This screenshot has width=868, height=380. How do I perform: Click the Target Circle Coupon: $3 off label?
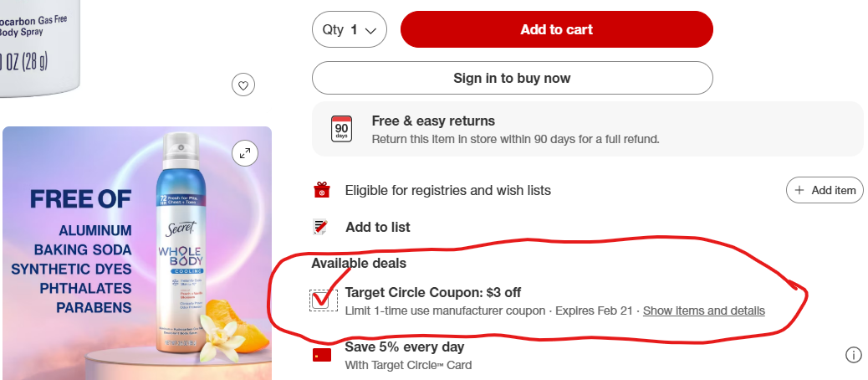433,292
